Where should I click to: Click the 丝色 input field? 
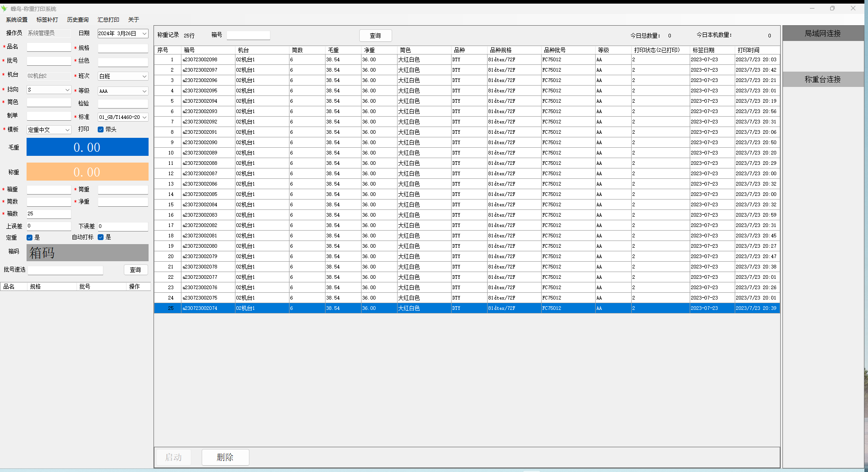click(123, 62)
